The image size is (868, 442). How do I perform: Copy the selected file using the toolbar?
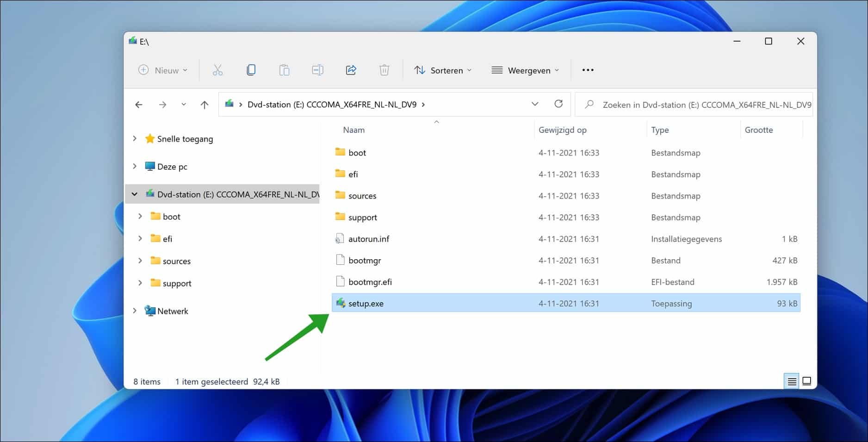pos(251,70)
